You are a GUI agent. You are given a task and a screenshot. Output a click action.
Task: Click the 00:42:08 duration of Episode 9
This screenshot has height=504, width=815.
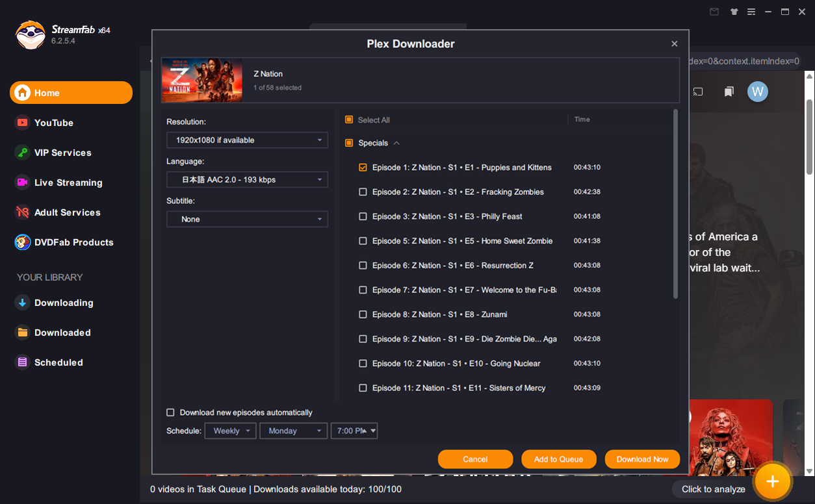click(587, 339)
